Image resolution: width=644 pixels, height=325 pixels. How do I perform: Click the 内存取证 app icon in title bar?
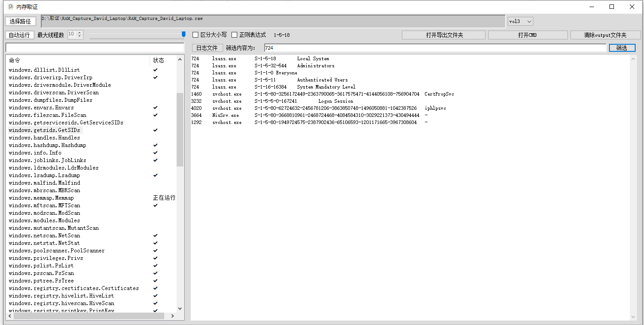(11, 7)
